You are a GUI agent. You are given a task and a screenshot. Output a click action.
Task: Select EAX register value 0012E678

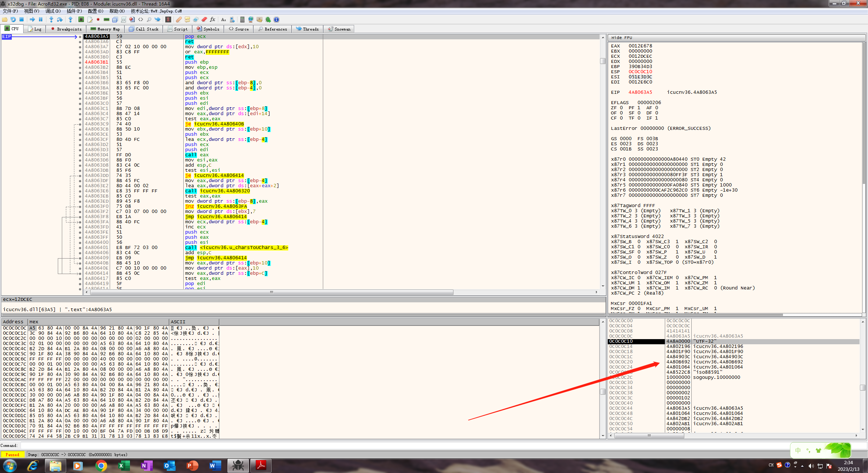click(x=640, y=46)
